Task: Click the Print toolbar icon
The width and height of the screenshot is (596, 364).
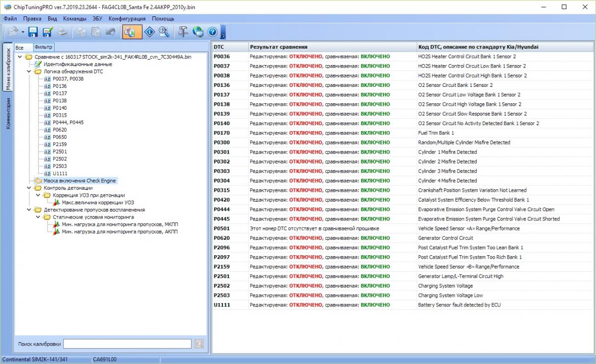Action: 62,32
